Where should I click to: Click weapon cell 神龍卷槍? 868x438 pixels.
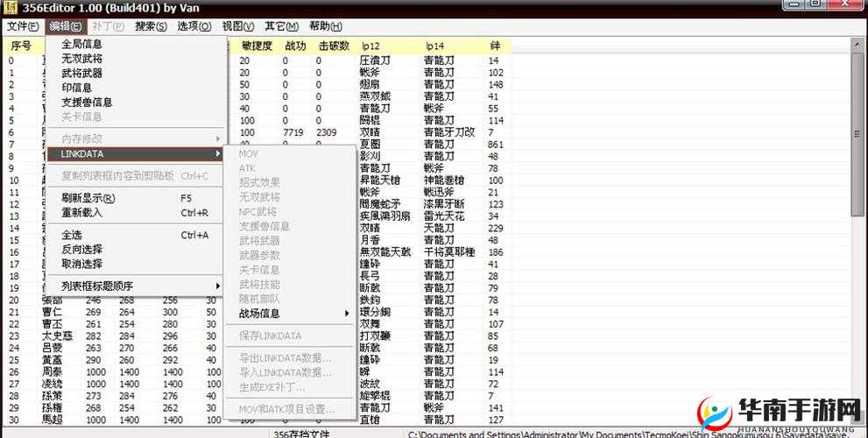pyautogui.click(x=444, y=180)
